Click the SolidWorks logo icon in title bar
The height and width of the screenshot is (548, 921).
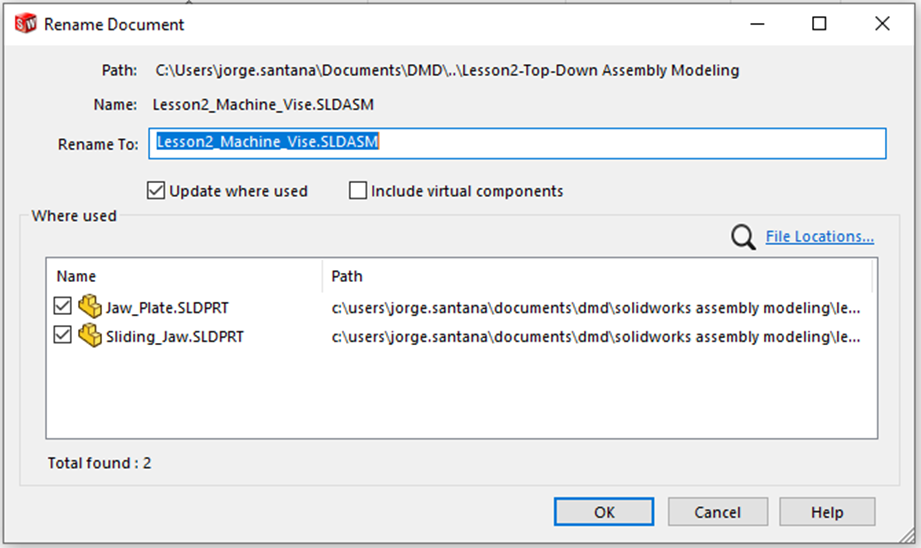(x=25, y=24)
